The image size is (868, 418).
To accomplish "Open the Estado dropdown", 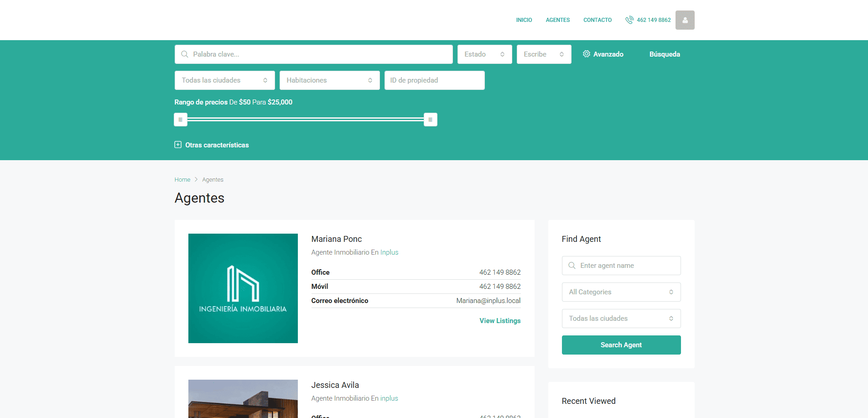I will point(484,54).
